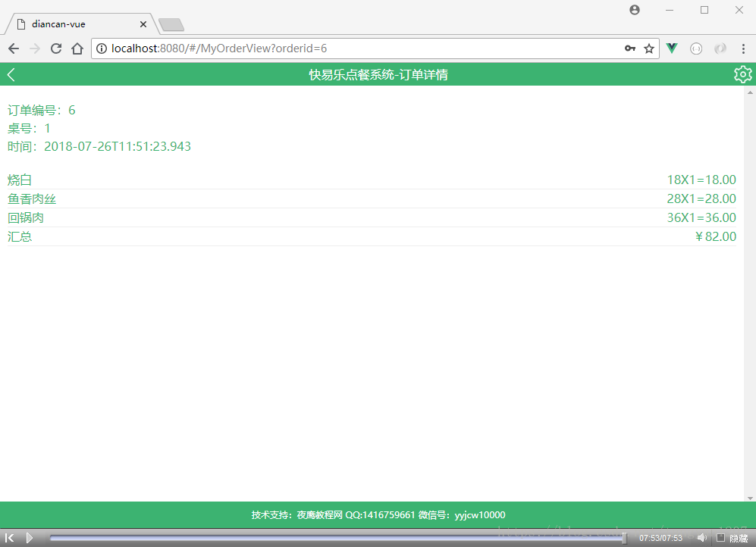The image size is (756, 547).
Task: Open Chrome three-dot menu
Action: (743, 48)
